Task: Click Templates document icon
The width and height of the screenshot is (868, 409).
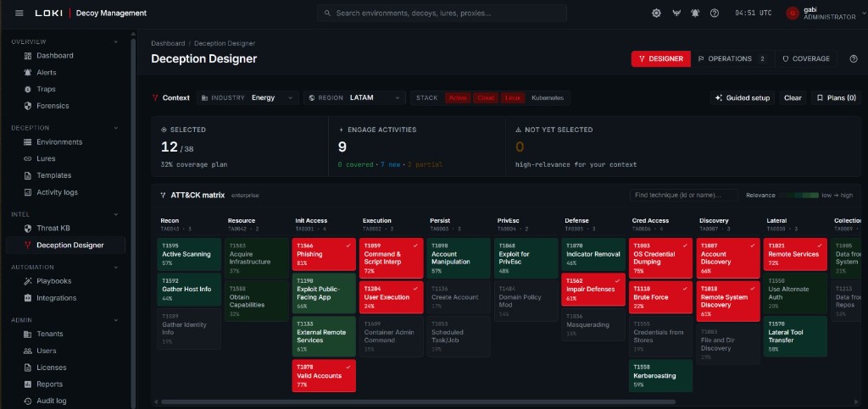Action: coord(28,175)
